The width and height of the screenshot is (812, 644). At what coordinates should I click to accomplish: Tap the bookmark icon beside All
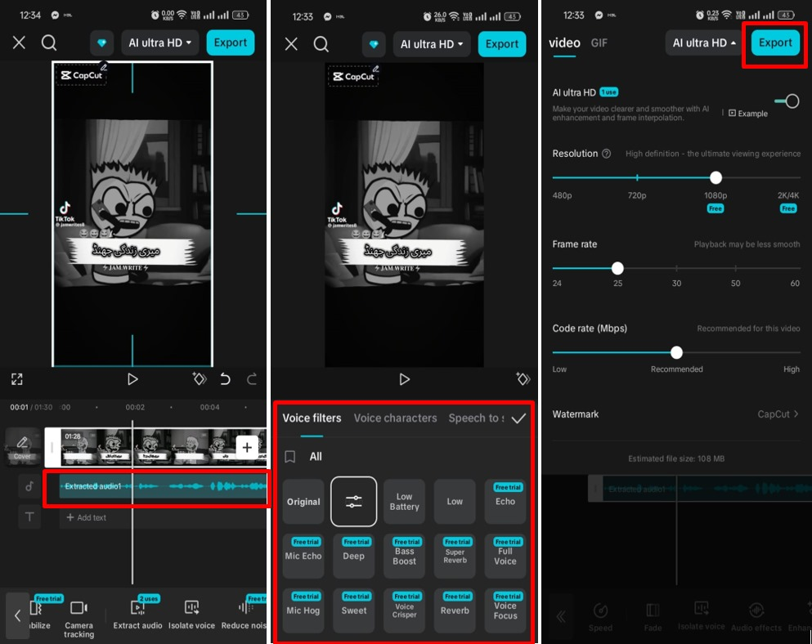[x=289, y=457]
